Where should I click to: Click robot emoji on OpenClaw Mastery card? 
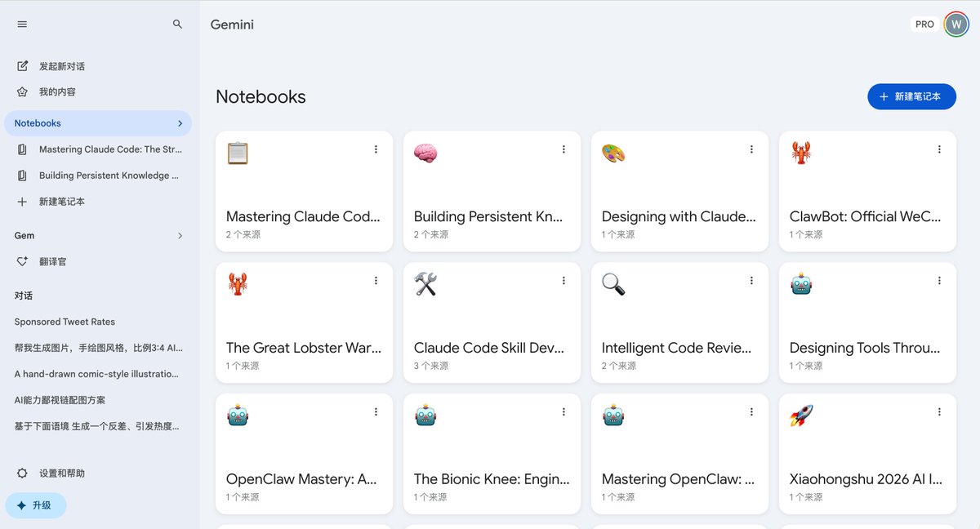pyautogui.click(x=238, y=416)
